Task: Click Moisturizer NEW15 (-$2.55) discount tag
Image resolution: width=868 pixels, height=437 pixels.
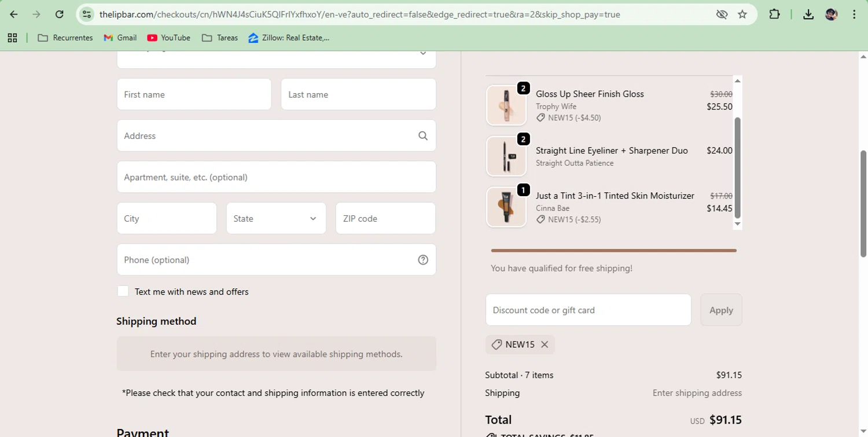Action: (x=568, y=219)
